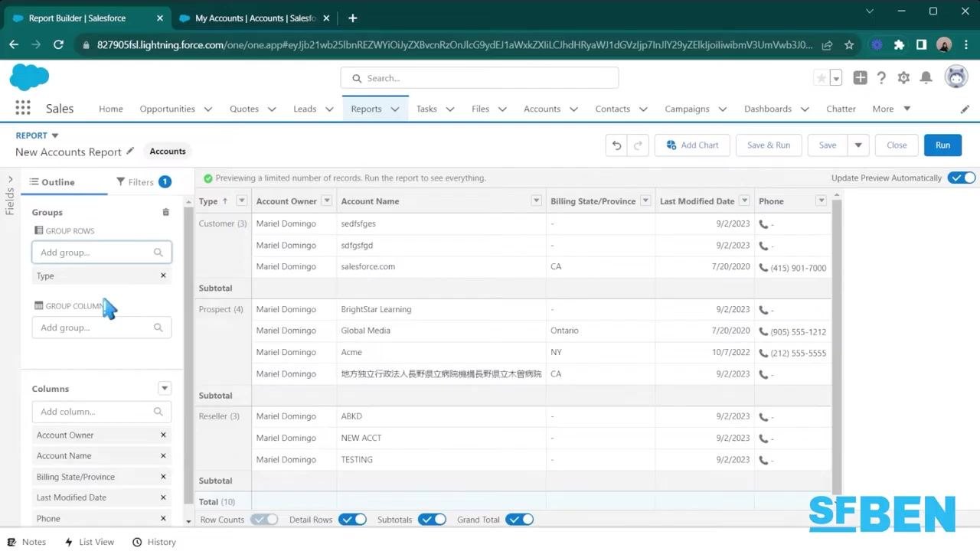Screen dimensions: 980x551
Task: Click the group columns Add group field
Action: click(101, 328)
